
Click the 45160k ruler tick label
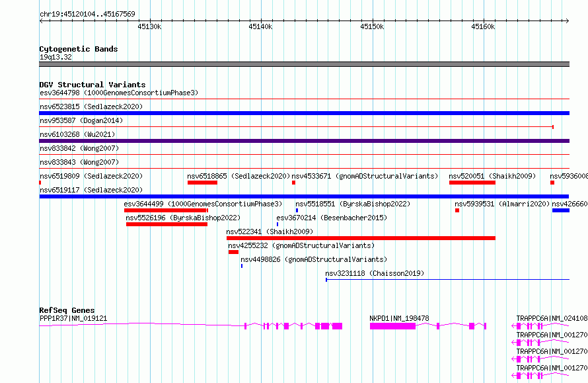pos(483,26)
